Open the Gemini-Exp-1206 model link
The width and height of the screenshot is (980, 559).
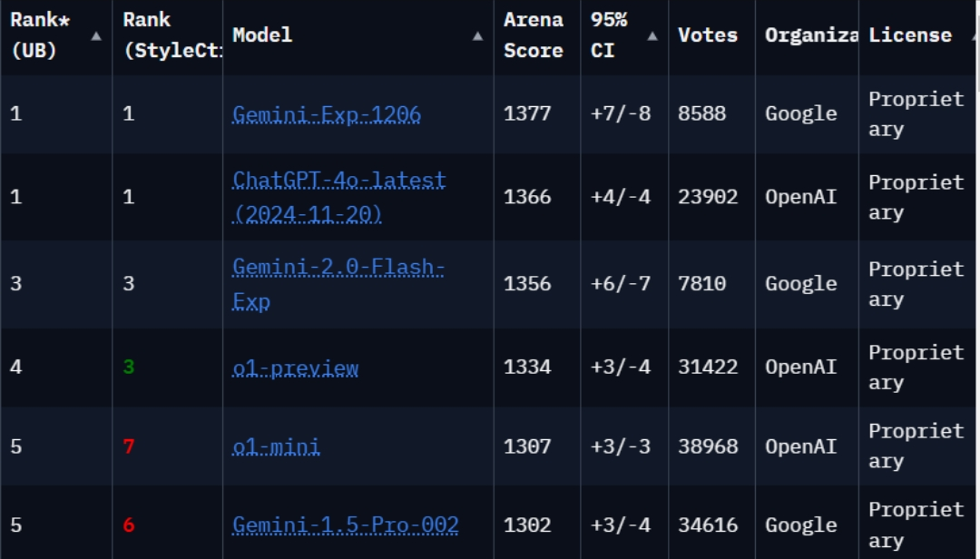point(327,114)
